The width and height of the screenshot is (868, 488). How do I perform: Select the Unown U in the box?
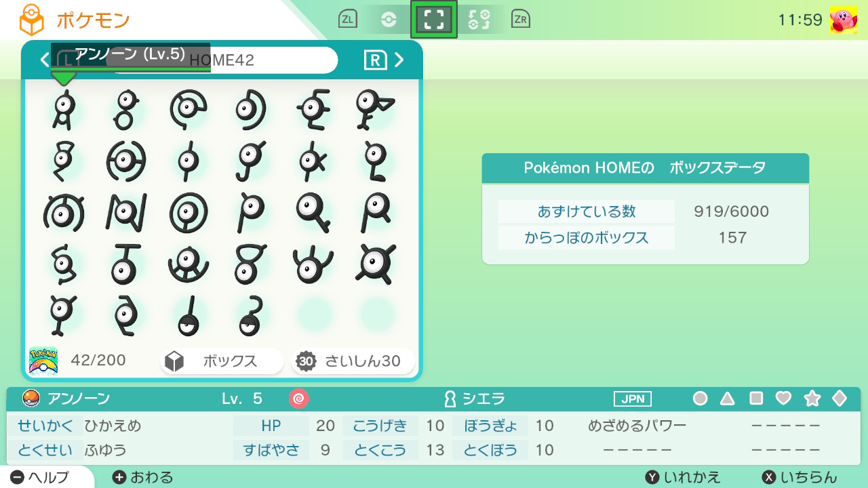(189, 264)
